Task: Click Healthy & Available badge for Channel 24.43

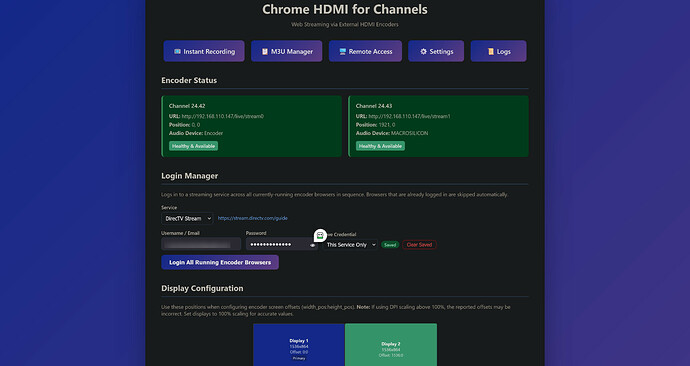Action: (380, 146)
